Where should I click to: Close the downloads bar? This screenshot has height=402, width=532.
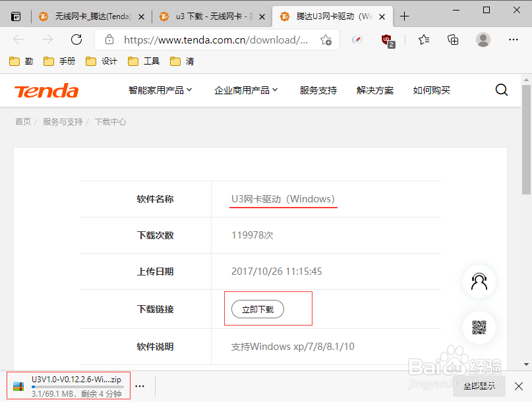click(x=518, y=386)
